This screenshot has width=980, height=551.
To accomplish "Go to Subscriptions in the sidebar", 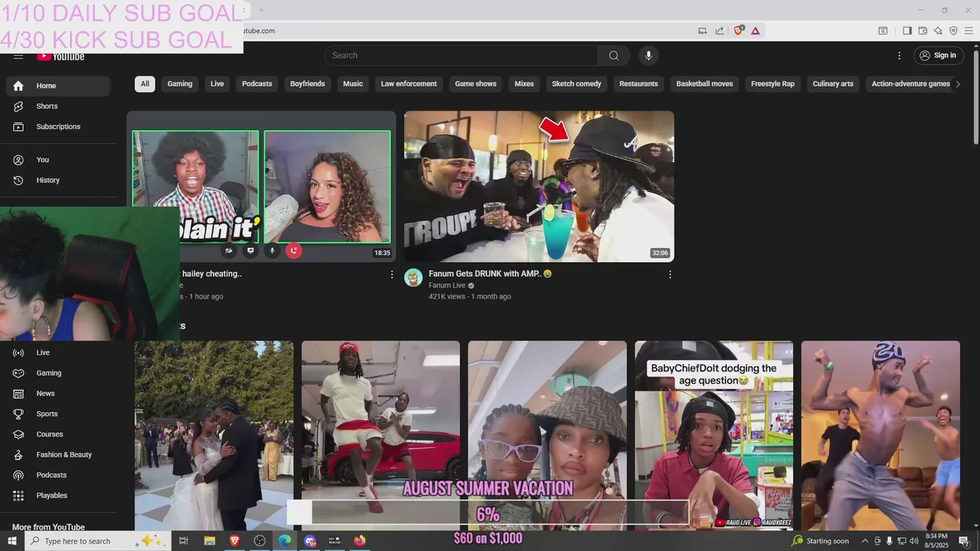I will pyautogui.click(x=57, y=126).
